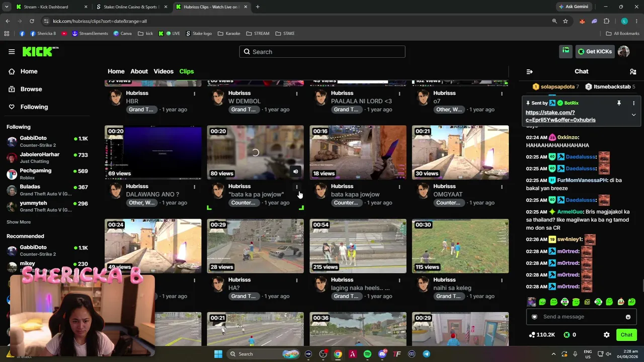The width and height of the screenshot is (644, 362).
Task: Open the STAKE bookmarks folder
Action: pos(285,34)
